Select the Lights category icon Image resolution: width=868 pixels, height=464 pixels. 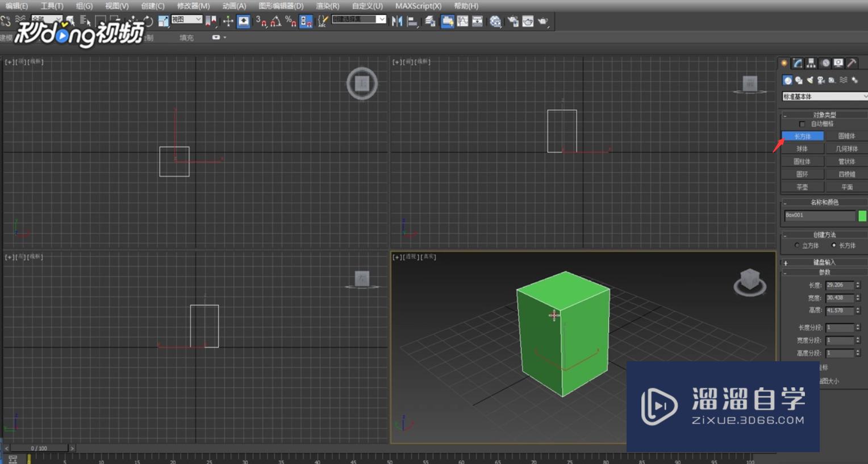tap(810, 80)
